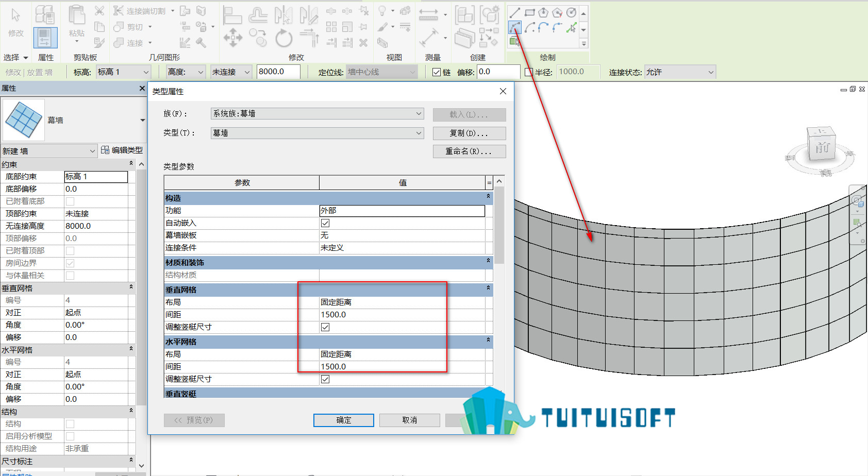Screen dimensions: 868x476
Task: Open the 新建 墙 filter dropdown
Action: tap(49, 151)
